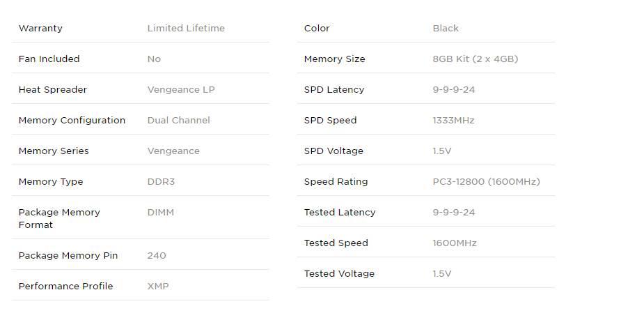This screenshot has height=320, width=644.
Task: Select the Limited Lifetime warranty value
Action: click(x=186, y=29)
